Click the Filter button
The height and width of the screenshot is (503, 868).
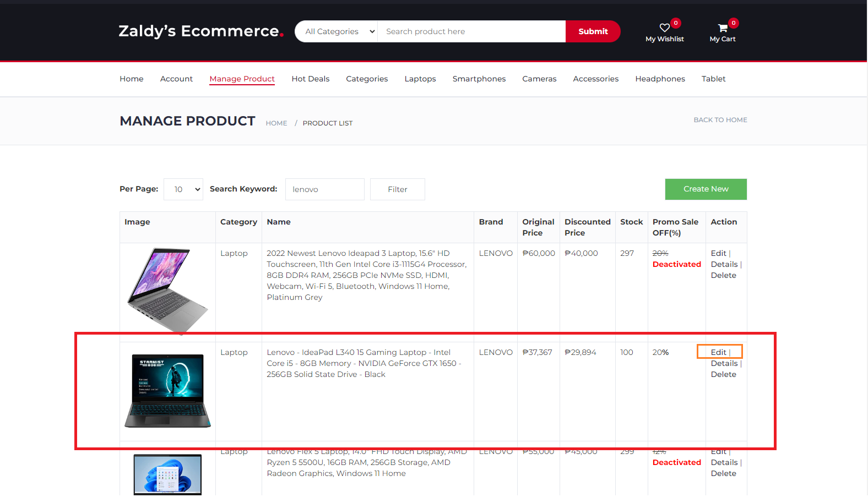pos(398,189)
